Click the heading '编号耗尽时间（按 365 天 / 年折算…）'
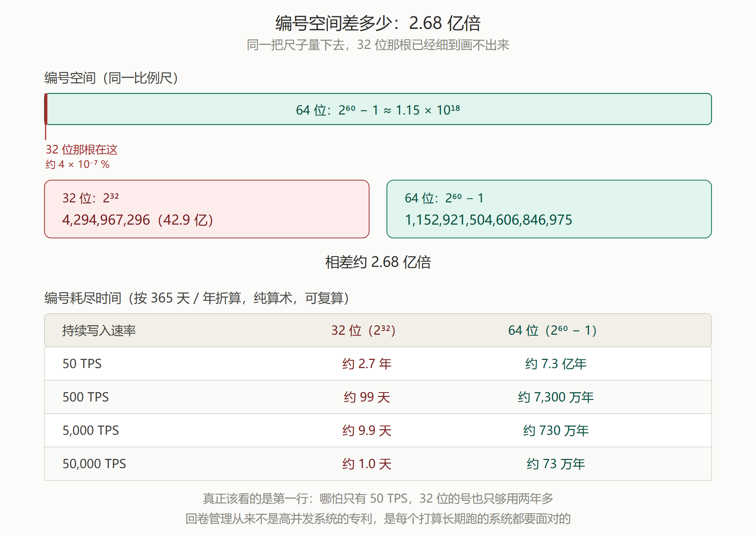 click(197, 298)
